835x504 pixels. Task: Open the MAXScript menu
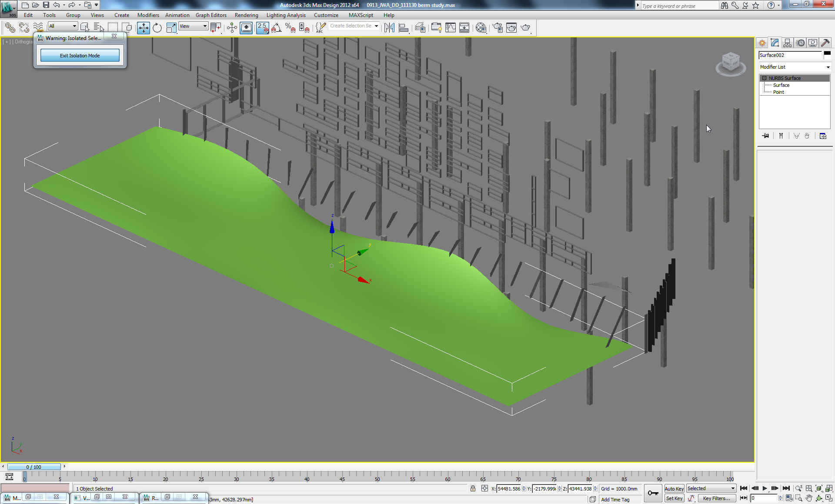pos(361,15)
